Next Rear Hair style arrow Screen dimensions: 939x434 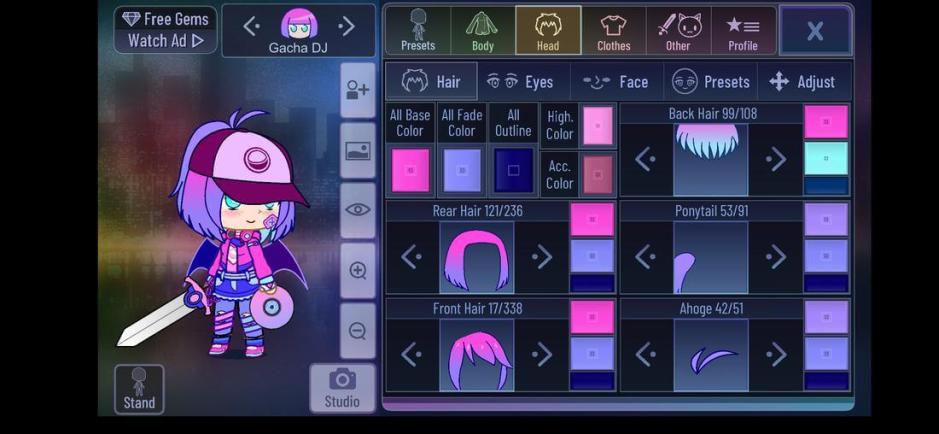(541, 257)
